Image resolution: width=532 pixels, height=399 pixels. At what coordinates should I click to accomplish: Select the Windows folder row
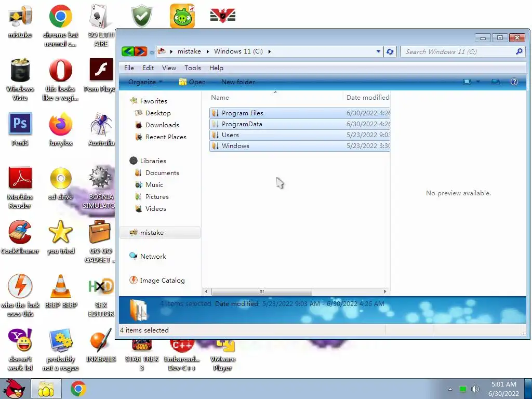(x=300, y=145)
